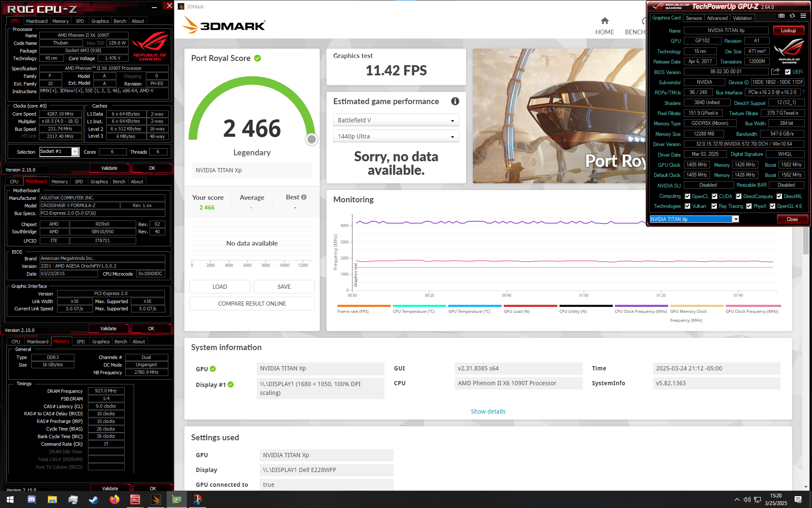Image resolution: width=812 pixels, height=508 pixels.
Task: Click the info icon beside Best score
Action: pos(304,197)
